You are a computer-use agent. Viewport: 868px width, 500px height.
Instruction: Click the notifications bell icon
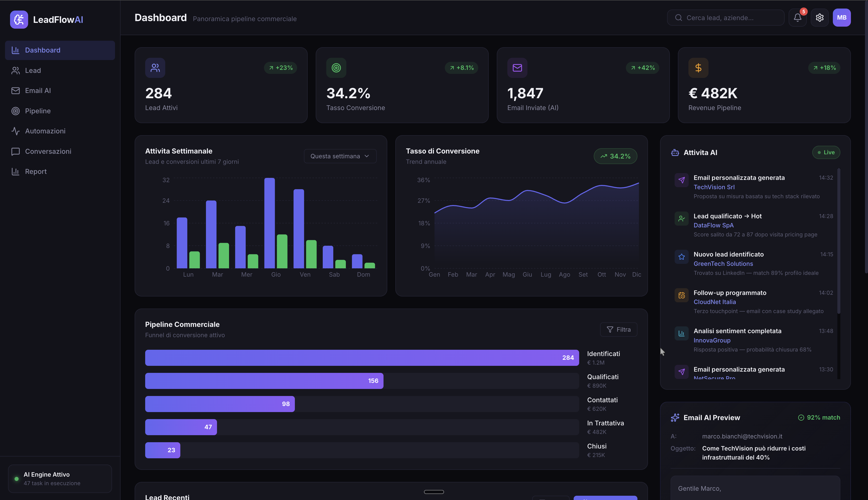tap(797, 18)
